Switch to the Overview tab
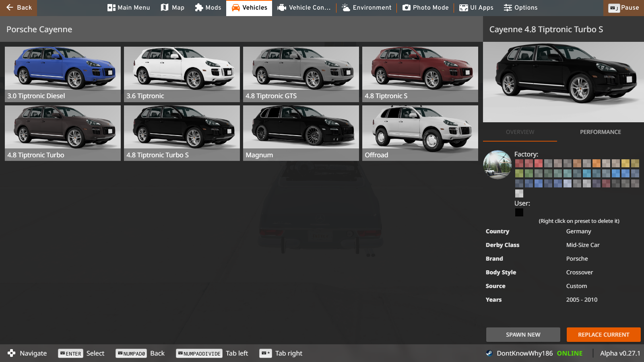This screenshot has height=362, width=644. tap(520, 132)
